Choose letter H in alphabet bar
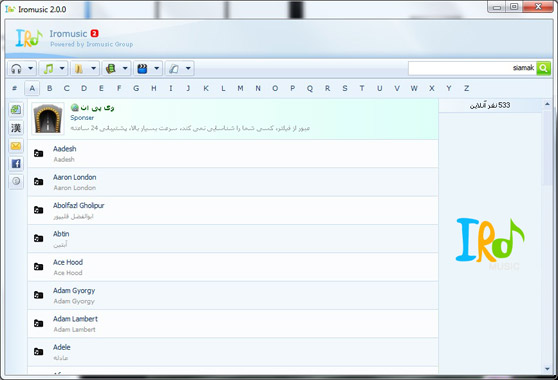The height and width of the screenshot is (380, 558). point(154,88)
